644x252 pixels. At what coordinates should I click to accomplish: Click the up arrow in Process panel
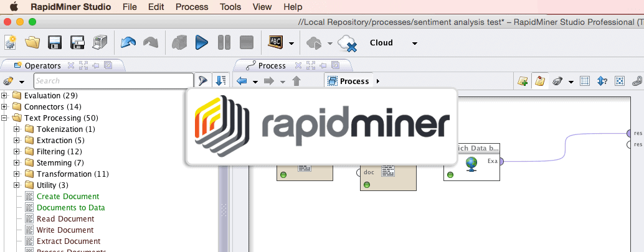296,82
